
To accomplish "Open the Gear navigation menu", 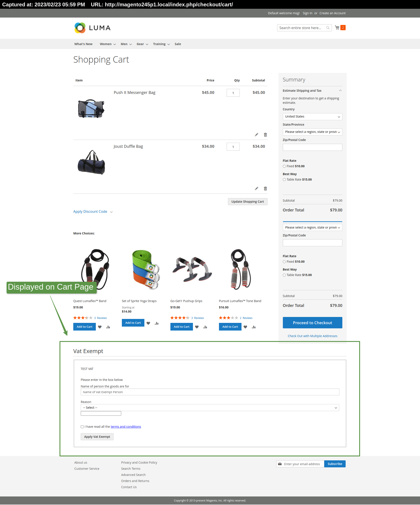I will click(x=141, y=44).
